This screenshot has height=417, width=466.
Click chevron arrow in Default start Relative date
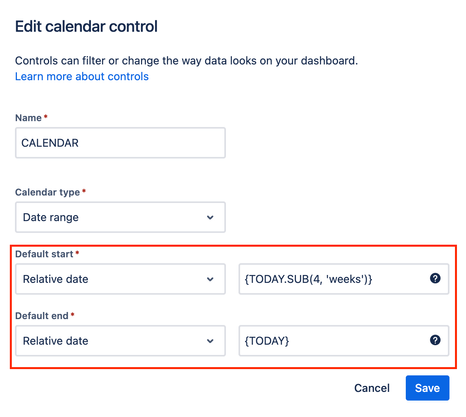210,279
